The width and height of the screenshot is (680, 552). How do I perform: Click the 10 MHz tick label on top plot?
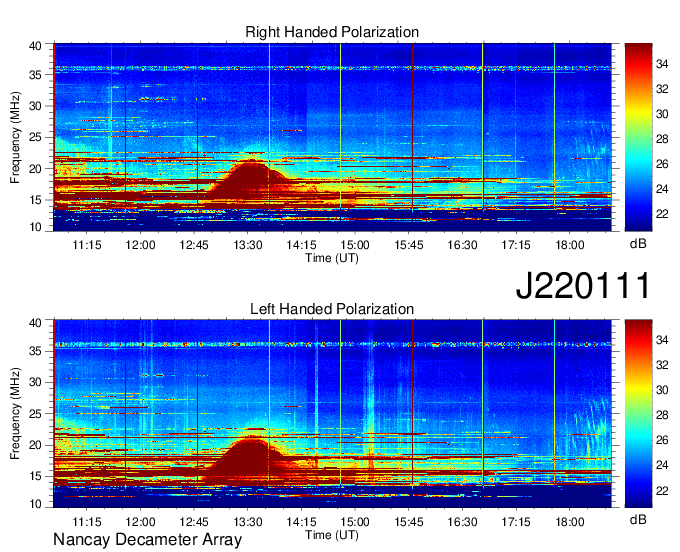coord(35,227)
